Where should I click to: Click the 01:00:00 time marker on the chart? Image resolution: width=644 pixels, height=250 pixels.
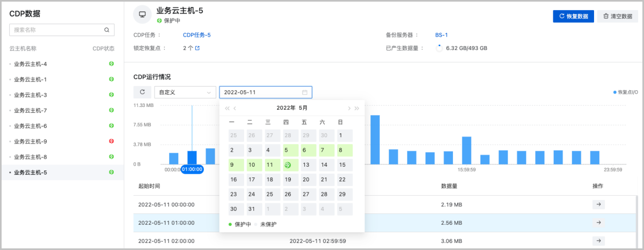click(x=192, y=169)
